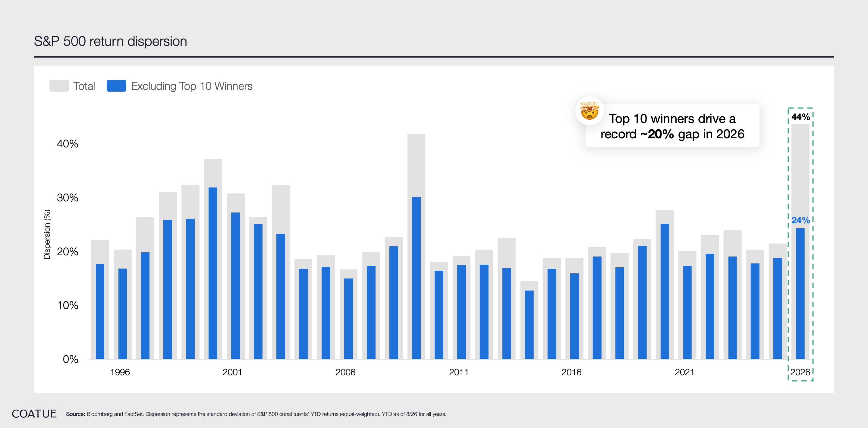Screen dimensions: 868x428
Task: Click the gray Total legend swatch
Action: 59,86
